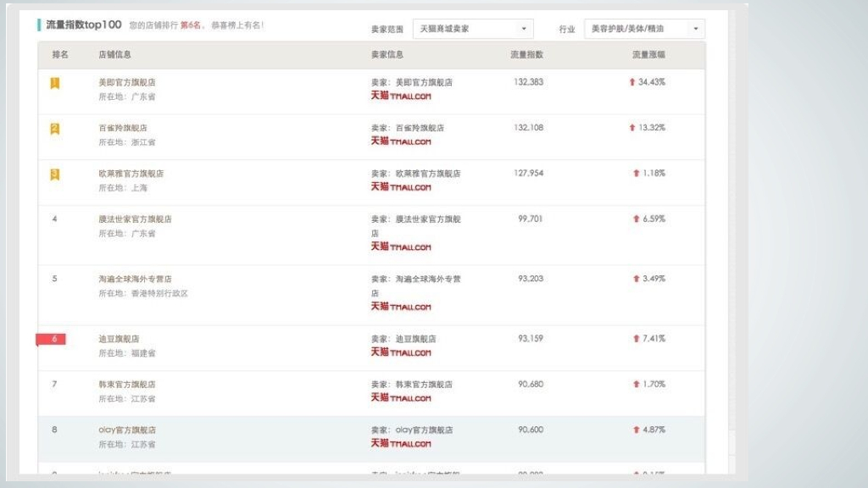Viewport: 868px width, 488px height.
Task: Click the highlighted red rank 6 marker
Action: [53, 338]
